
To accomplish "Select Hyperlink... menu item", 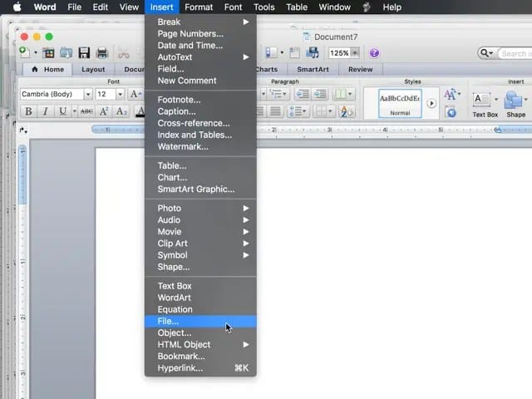I will (x=200, y=368).
